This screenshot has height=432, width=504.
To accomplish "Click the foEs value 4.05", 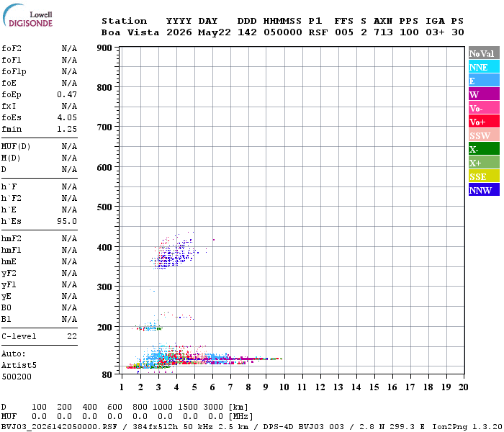I will tap(67, 117).
